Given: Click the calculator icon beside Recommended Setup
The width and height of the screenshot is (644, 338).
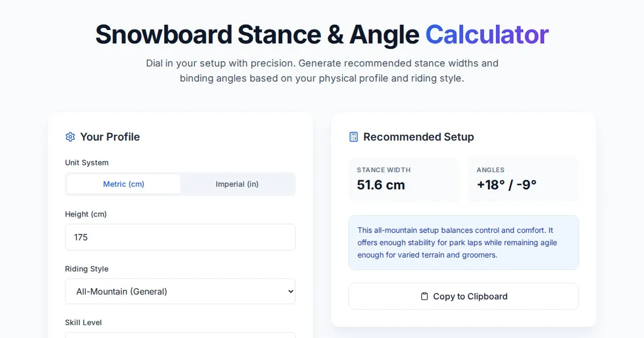Looking at the screenshot, I should click(354, 137).
